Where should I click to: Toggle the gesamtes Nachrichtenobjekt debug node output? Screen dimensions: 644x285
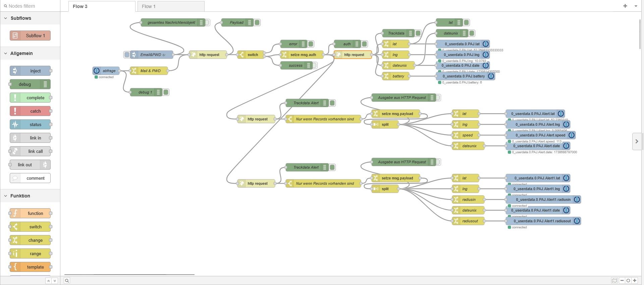(x=208, y=22)
